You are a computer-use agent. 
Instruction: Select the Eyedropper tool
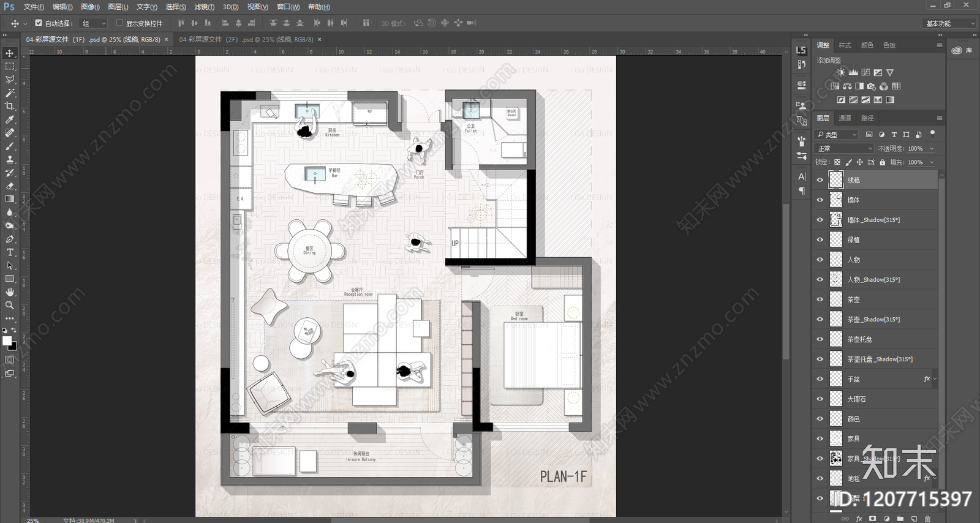(10, 119)
